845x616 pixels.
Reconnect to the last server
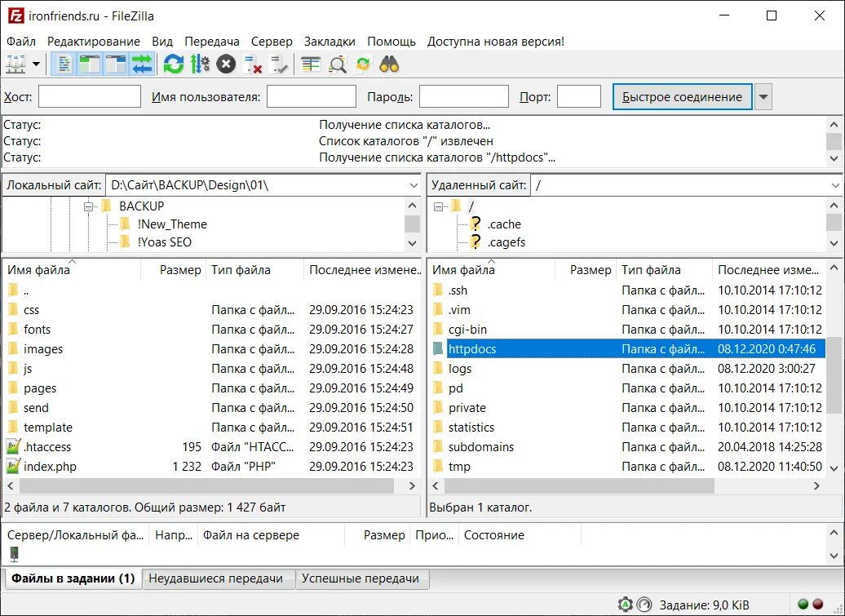tap(279, 64)
